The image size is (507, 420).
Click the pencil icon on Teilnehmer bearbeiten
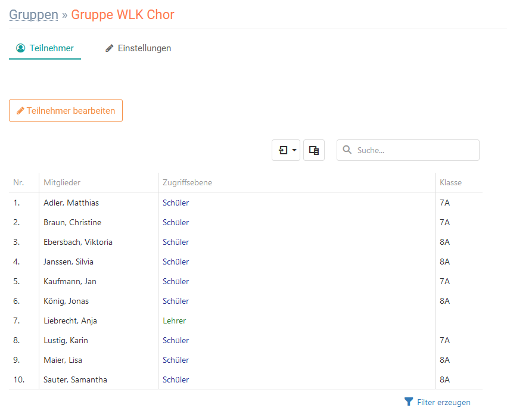[x=20, y=111]
